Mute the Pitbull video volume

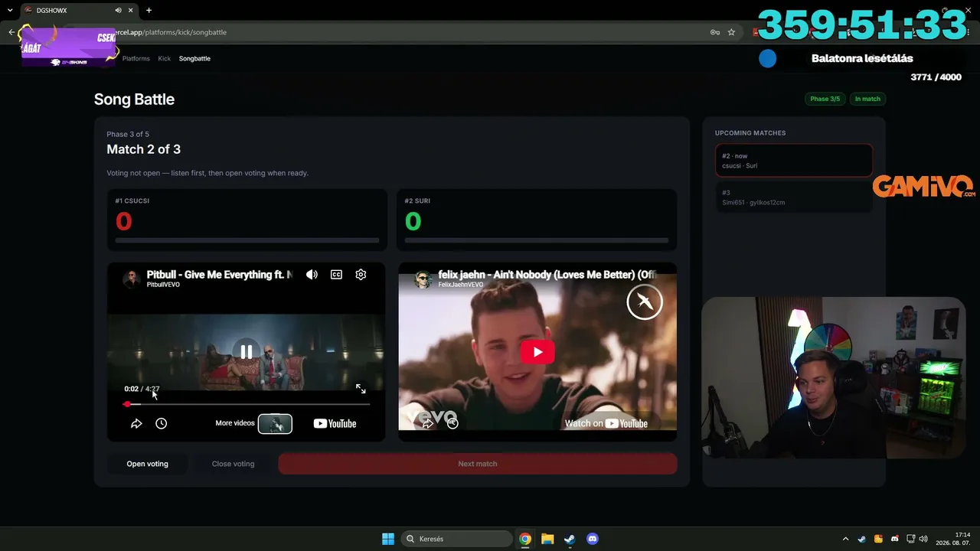click(312, 275)
